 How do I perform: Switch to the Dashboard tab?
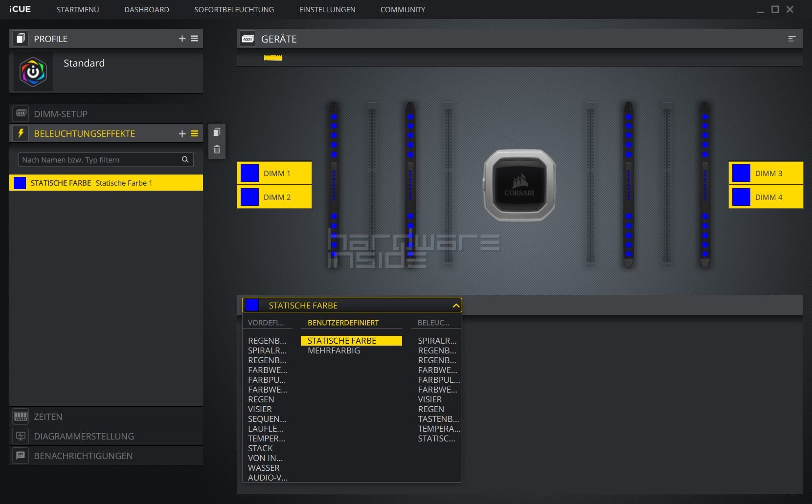(147, 9)
